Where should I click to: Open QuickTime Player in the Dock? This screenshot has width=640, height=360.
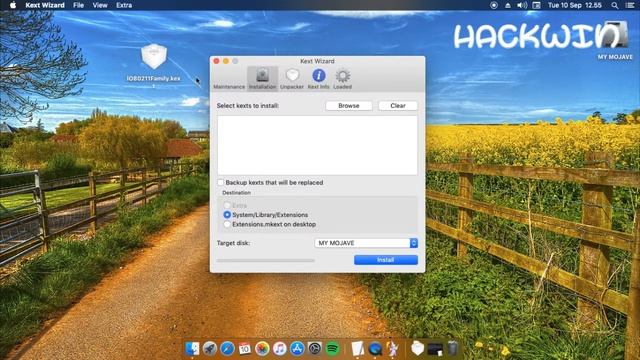375,349
